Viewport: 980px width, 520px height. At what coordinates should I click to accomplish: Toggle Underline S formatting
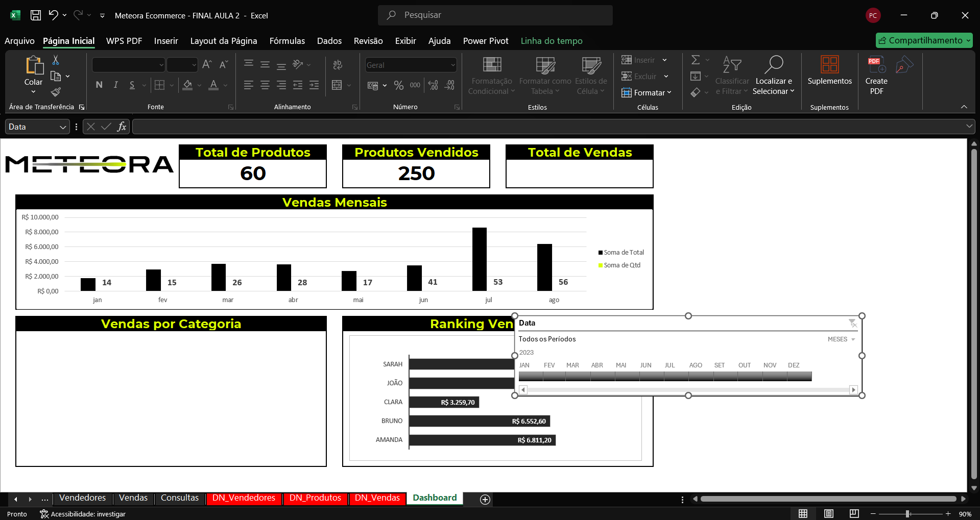[x=132, y=85]
